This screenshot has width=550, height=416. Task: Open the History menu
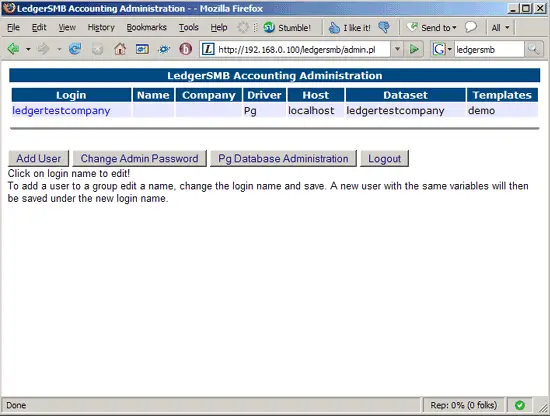tap(101, 27)
